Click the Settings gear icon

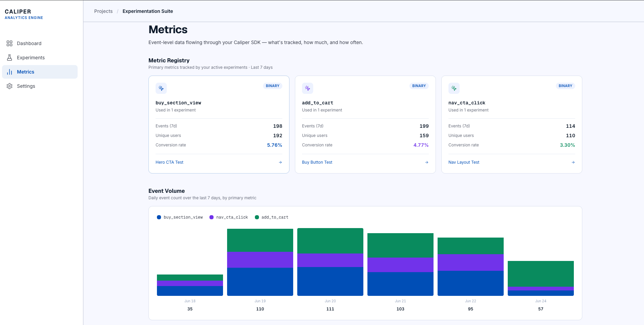tap(9, 86)
